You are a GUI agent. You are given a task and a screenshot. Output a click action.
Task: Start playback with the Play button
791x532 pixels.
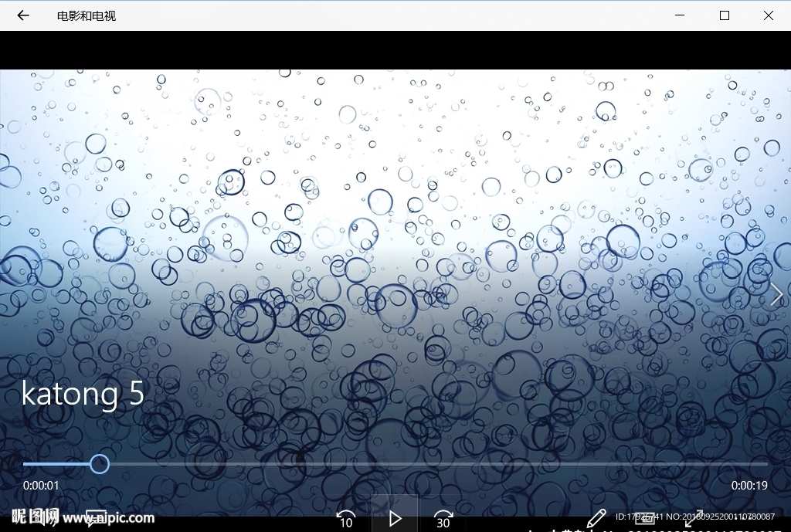395,518
